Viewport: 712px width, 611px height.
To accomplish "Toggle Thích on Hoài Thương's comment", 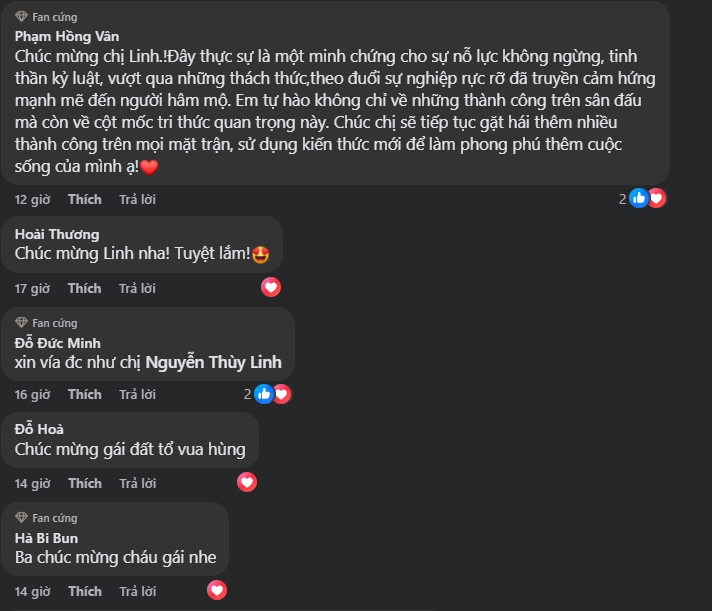I will click(84, 288).
